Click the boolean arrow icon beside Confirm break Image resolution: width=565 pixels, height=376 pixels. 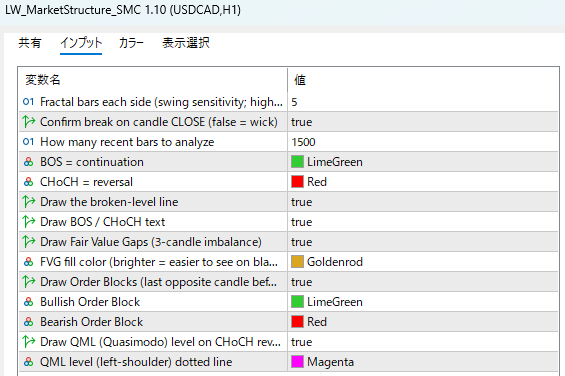point(28,122)
